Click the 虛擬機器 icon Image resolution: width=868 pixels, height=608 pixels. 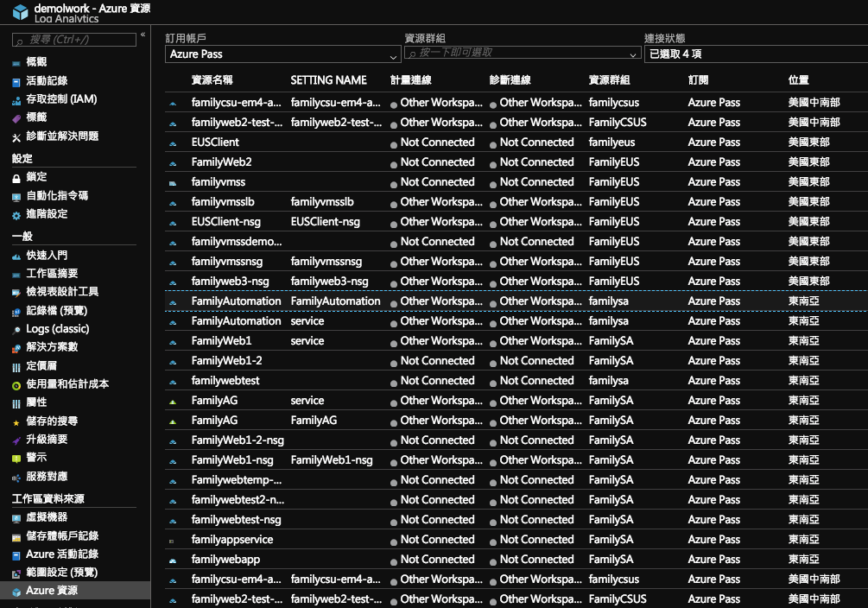[16, 518]
